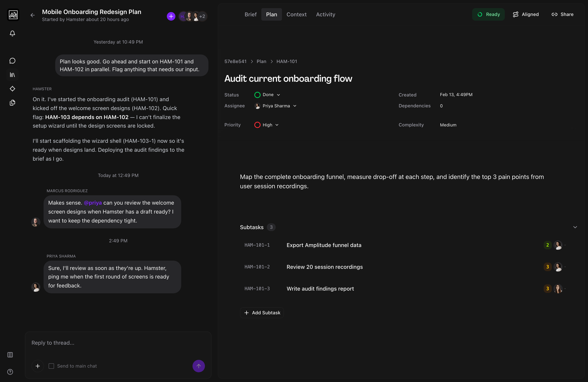The image size is (588, 382).
Task: Click the purple add participant plus icon
Action: (171, 16)
